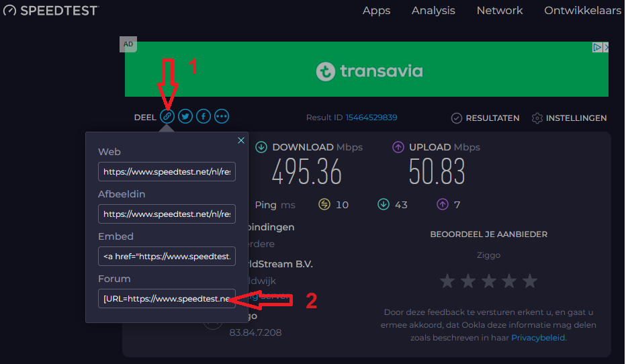Click the copy link share icon
626x364 pixels.
167,117
